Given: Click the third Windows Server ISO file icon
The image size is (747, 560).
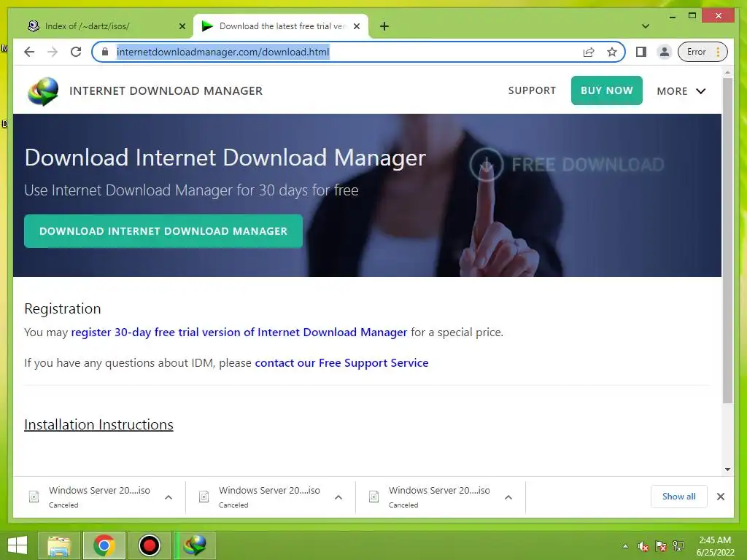Looking at the screenshot, I should point(374,497).
